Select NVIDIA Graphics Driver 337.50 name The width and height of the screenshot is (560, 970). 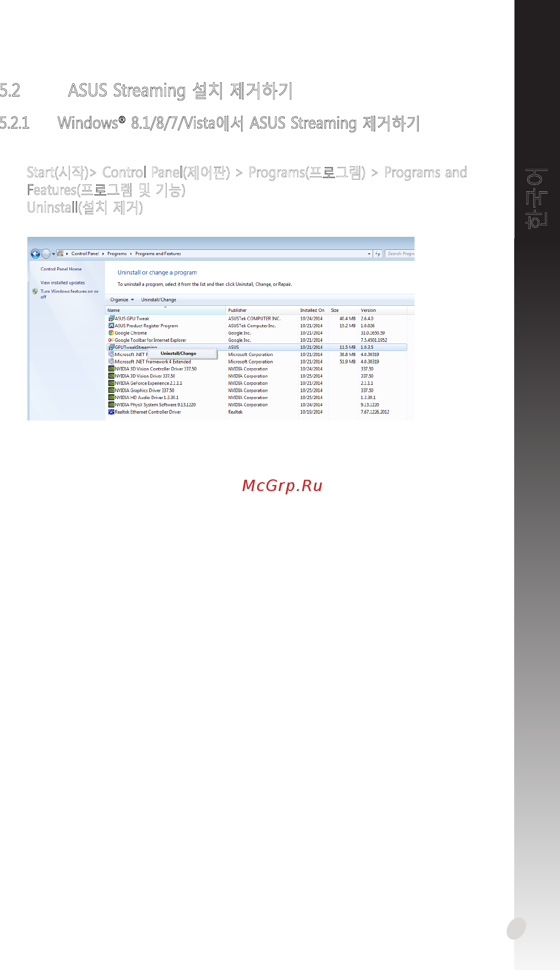(144, 391)
